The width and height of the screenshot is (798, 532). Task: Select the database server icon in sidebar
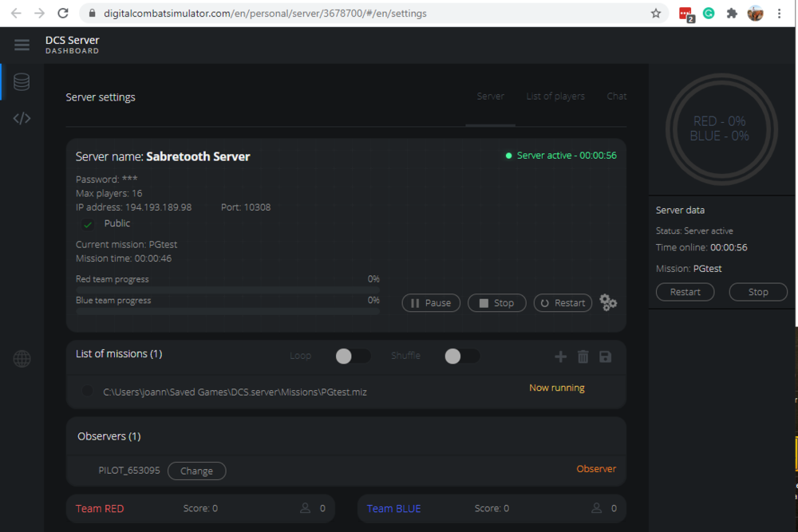click(x=22, y=81)
